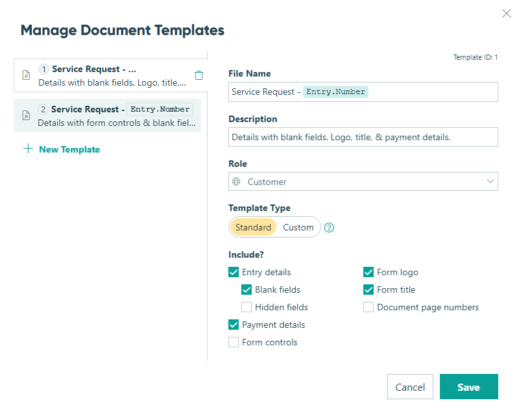Uncheck the Form title checkbox
Viewport: 519px width, 420px height.
pyautogui.click(x=368, y=290)
